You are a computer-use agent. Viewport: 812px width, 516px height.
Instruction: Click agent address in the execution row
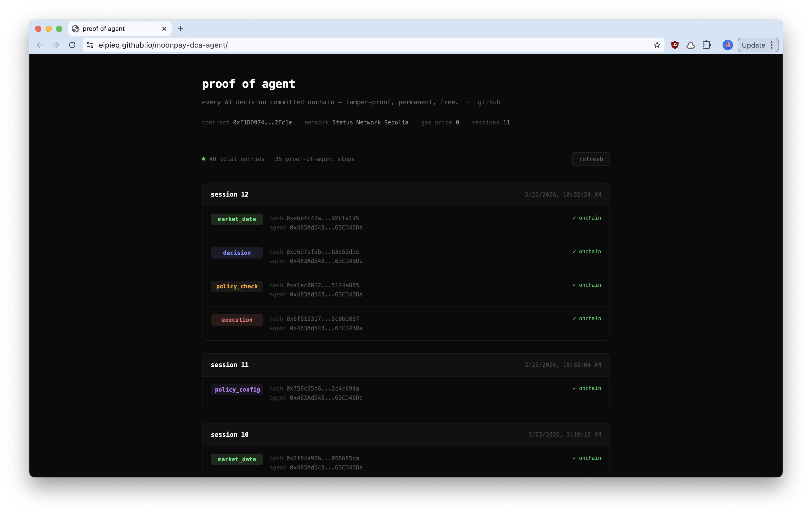tap(326, 328)
